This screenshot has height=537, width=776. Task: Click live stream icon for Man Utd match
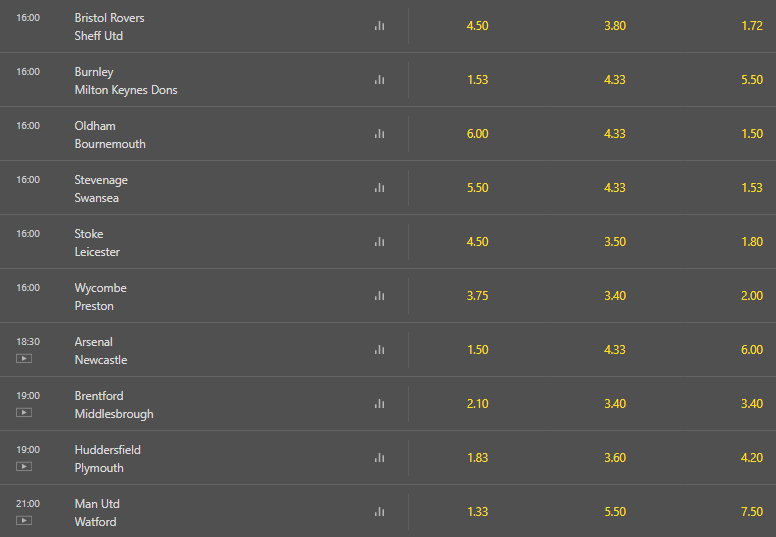coord(24,520)
